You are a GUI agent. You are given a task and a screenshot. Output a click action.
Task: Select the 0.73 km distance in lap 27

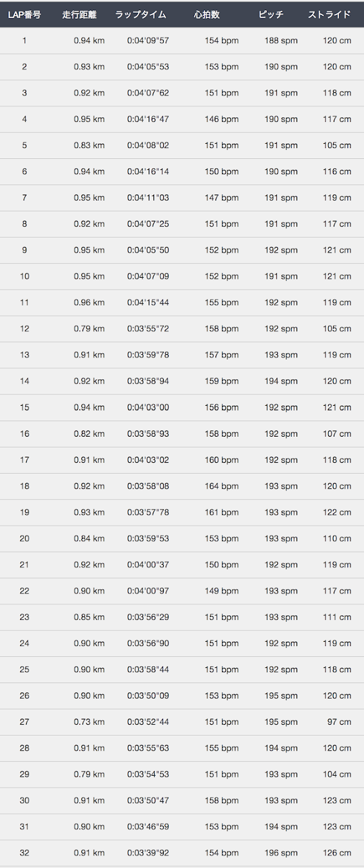pos(89,722)
